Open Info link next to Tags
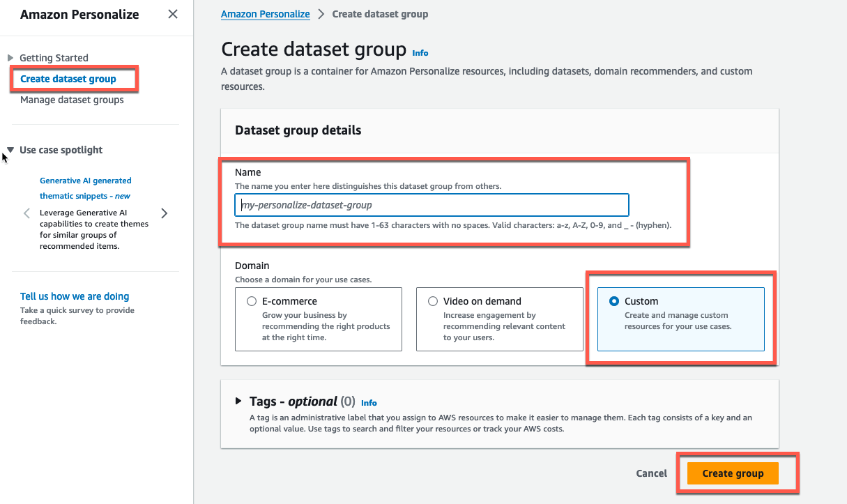This screenshot has width=847, height=504. pyautogui.click(x=369, y=403)
